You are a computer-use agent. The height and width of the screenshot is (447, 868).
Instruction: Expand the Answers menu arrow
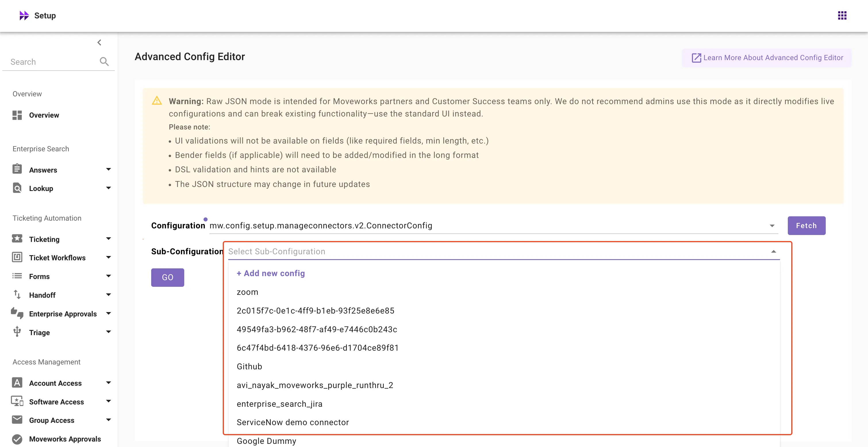pos(108,169)
